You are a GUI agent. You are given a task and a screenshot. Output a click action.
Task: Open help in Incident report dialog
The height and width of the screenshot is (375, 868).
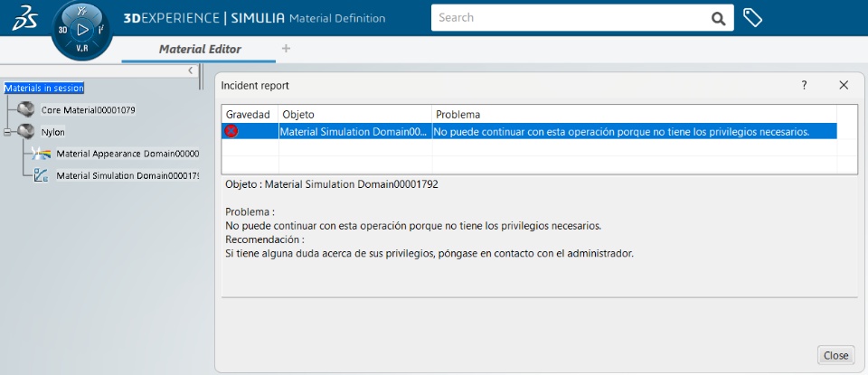[804, 85]
